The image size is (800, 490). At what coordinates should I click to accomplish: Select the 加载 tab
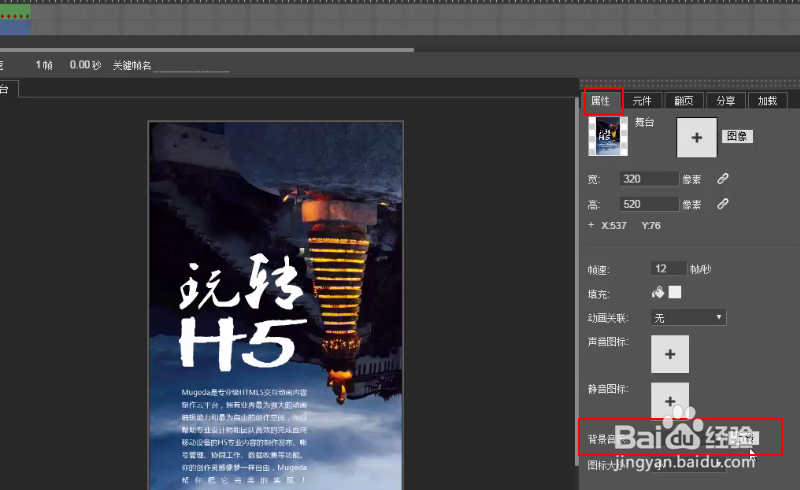767,101
